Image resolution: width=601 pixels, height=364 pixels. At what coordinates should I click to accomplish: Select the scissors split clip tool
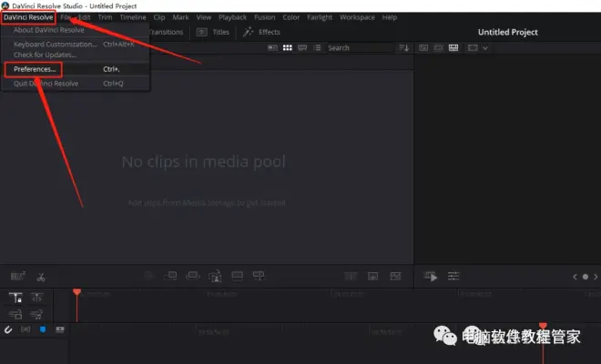pyautogui.click(x=41, y=277)
